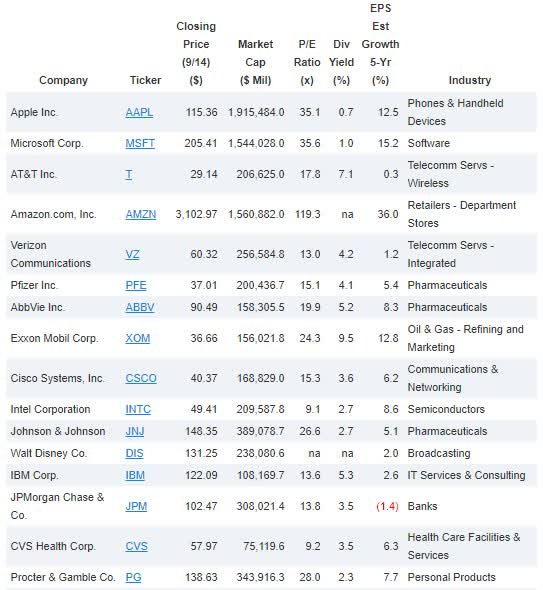This screenshot has width=543, height=590.
Task: Click the IBM ticker link
Action: (135, 475)
